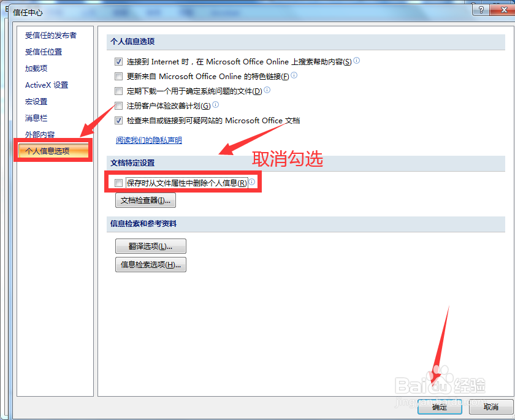Toggle 连接到 Internet 时搜索帮助内容 checkbox
This screenshot has width=515, height=420.
118,62
